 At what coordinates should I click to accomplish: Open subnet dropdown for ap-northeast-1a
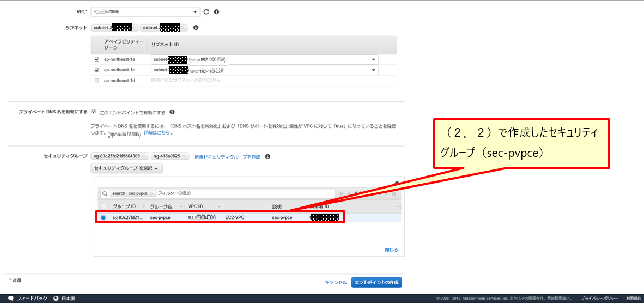click(x=374, y=59)
